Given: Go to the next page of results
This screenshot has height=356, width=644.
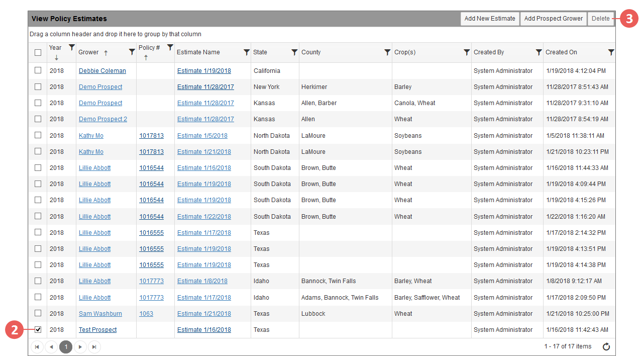Looking at the screenshot, I should 80,346.
